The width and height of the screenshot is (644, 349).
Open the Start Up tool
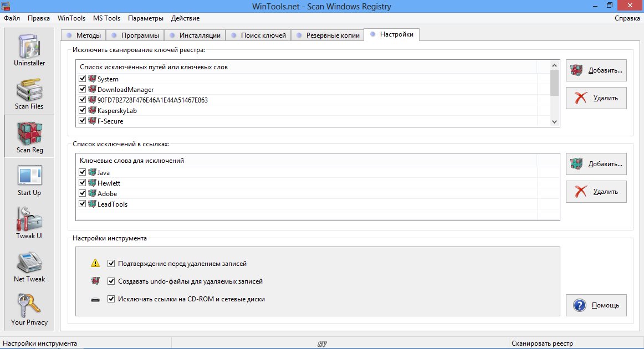pos(29,179)
